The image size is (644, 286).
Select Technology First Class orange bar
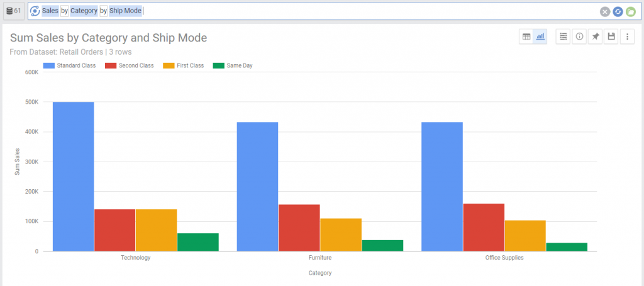point(157,230)
